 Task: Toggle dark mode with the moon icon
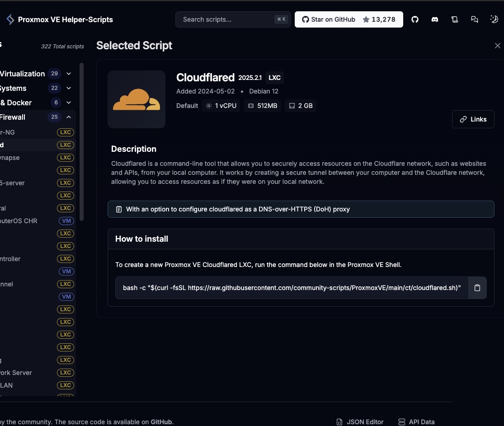pos(494,19)
